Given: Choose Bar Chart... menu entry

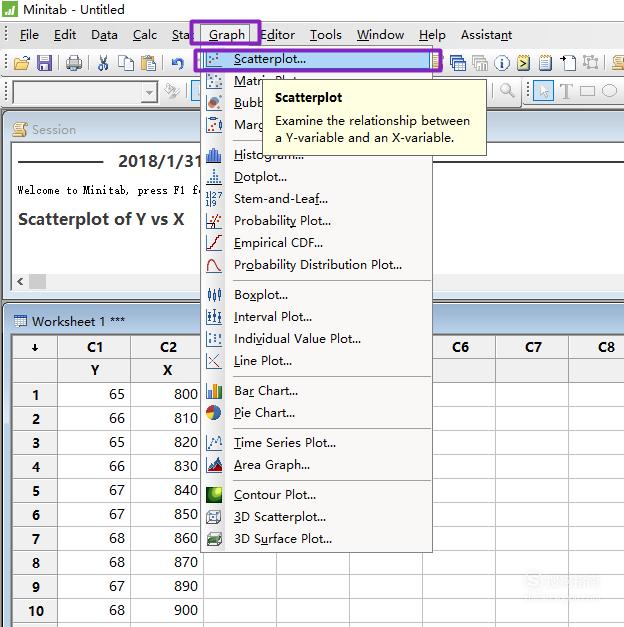Looking at the screenshot, I should pos(316,391).
